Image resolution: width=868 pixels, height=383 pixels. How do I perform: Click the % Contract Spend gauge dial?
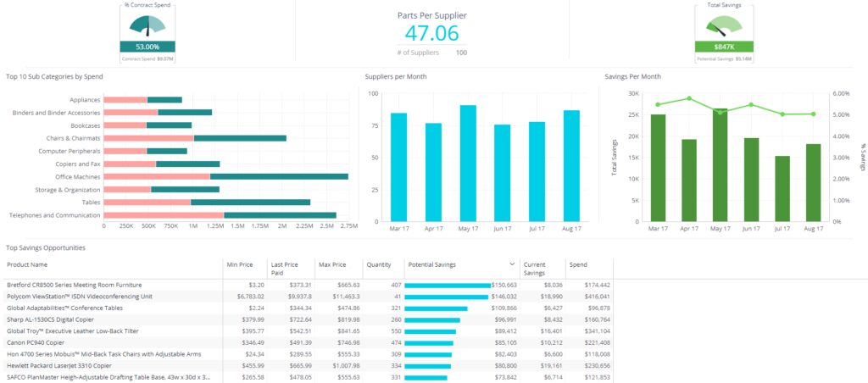pyautogui.click(x=147, y=25)
